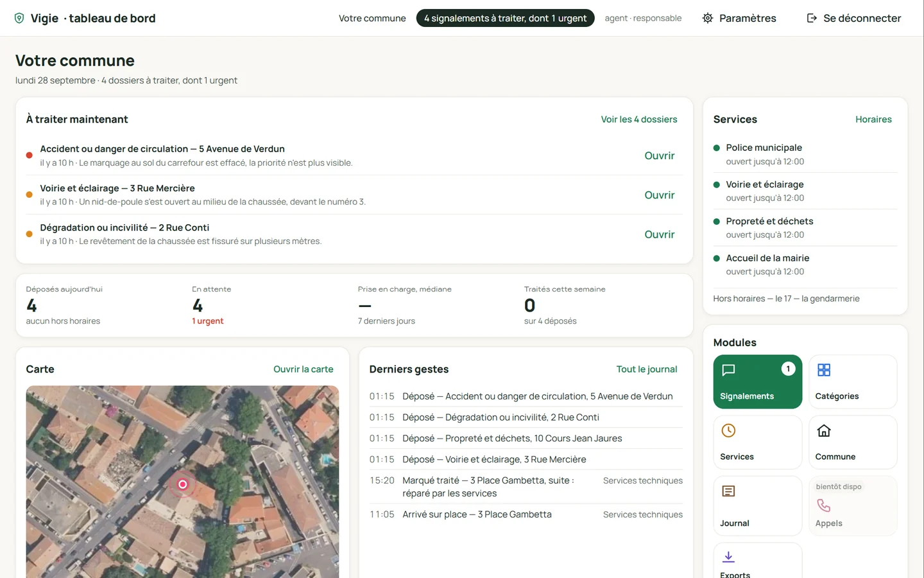Click the Déposés aujourd'hui stat card
924x578 pixels.
pyautogui.click(x=103, y=305)
